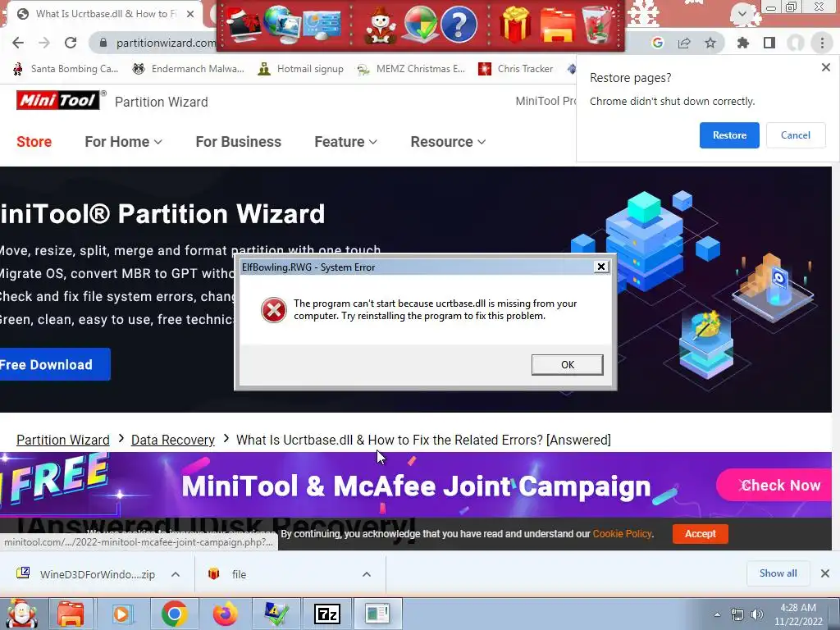Close the ElfBowling.RWG System Error dialog
This screenshot has height=630, width=840.
coord(601,267)
